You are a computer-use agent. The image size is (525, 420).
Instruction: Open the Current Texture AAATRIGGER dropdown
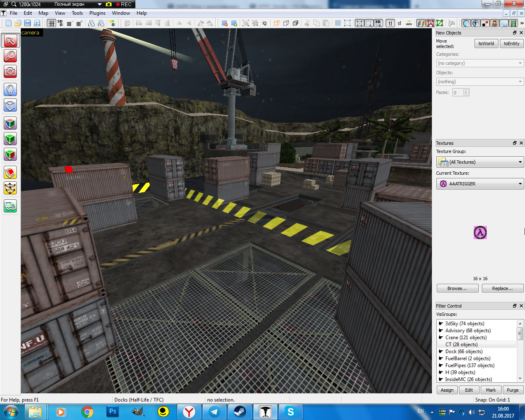click(x=480, y=184)
